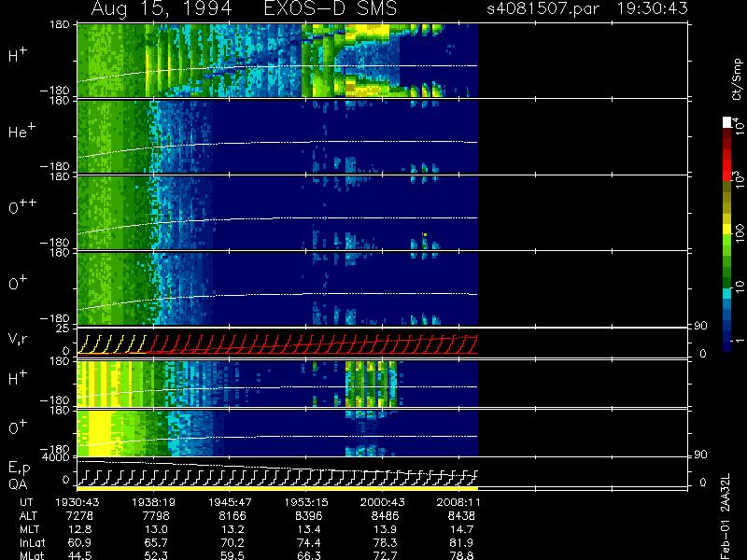Click the 'ALT' row label
The width and height of the screenshot is (747, 560).
tap(29, 516)
